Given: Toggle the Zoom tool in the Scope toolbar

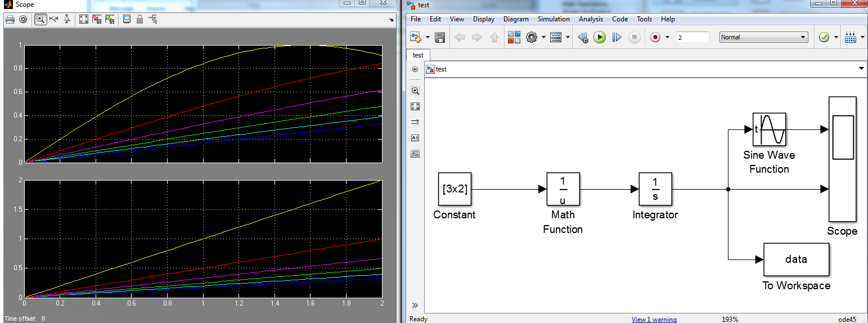Looking at the screenshot, I should pyautogui.click(x=41, y=19).
